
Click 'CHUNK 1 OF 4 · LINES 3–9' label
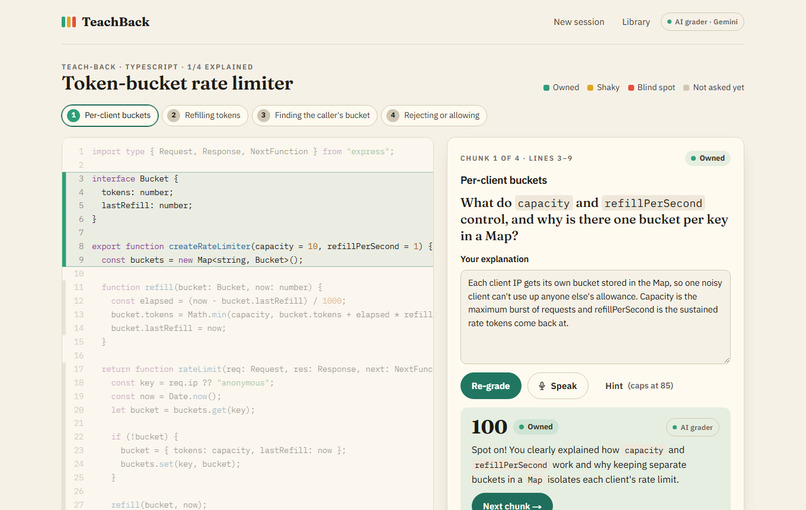pos(516,158)
